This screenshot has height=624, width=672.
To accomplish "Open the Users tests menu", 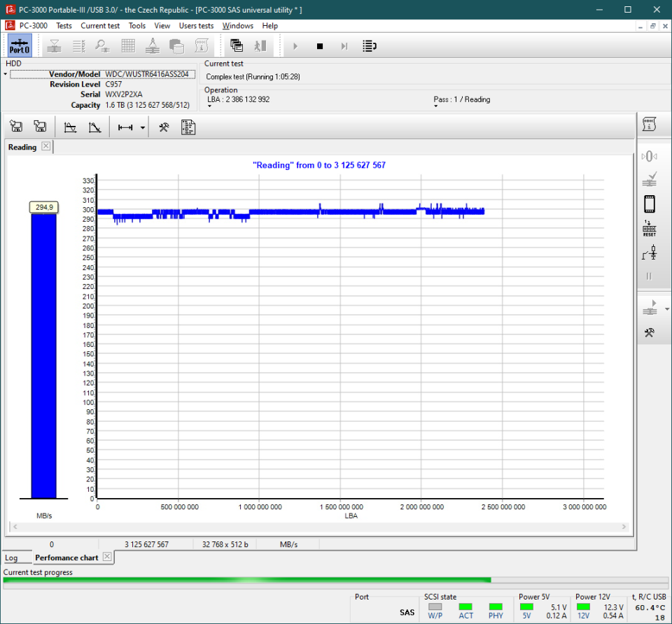I will click(196, 26).
